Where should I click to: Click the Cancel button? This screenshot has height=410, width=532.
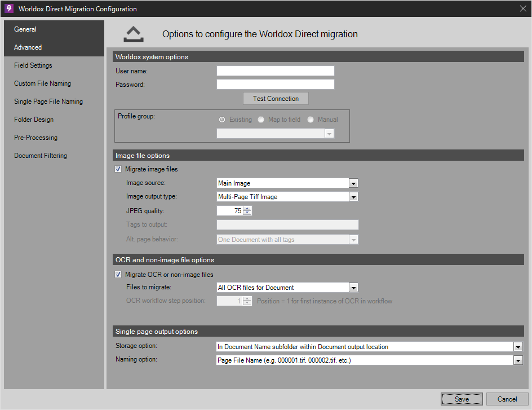(x=507, y=399)
